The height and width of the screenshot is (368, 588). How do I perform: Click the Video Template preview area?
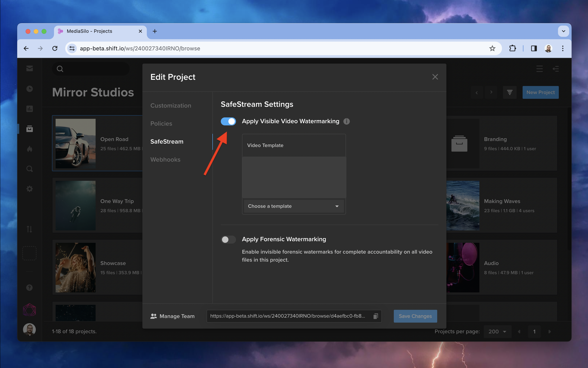coord(294,177)
